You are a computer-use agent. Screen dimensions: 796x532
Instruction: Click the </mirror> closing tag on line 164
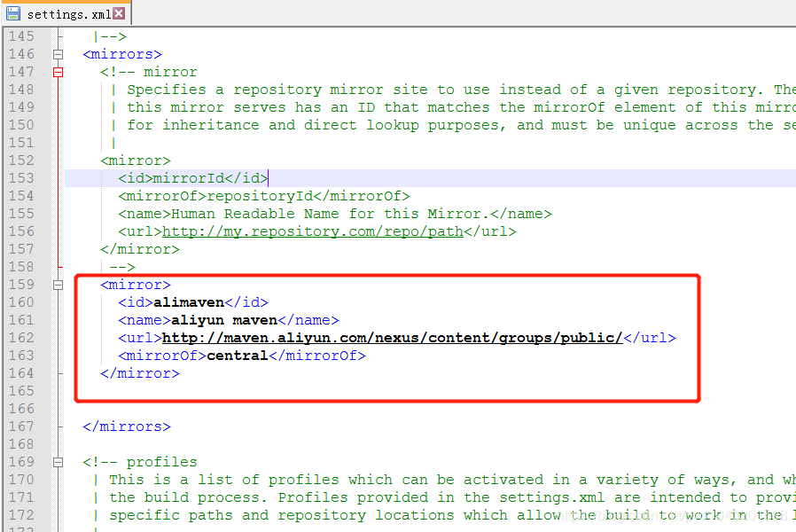[x=139, y=373]
